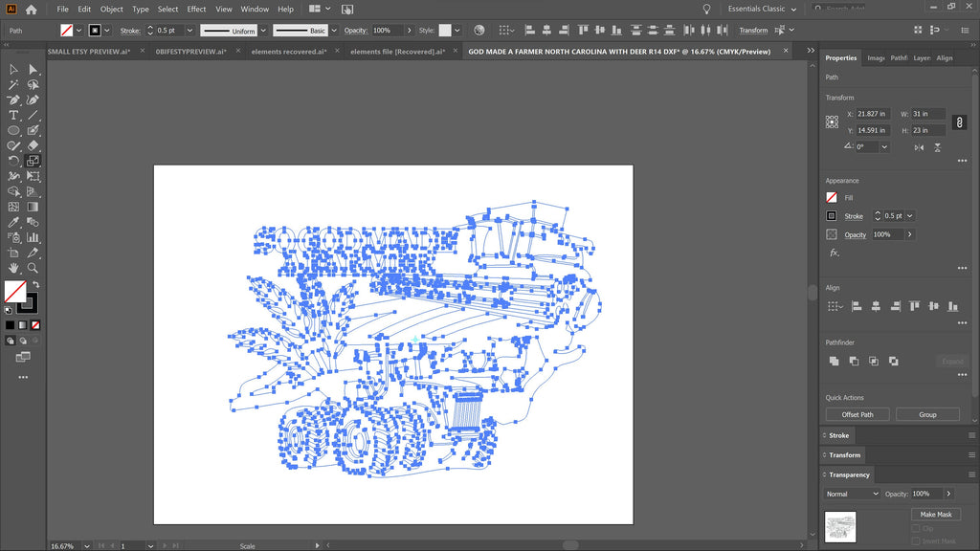Viewport: 980px width, 551px height.
Task: Set default fill and stroke
Action: (x=8, y=310)
